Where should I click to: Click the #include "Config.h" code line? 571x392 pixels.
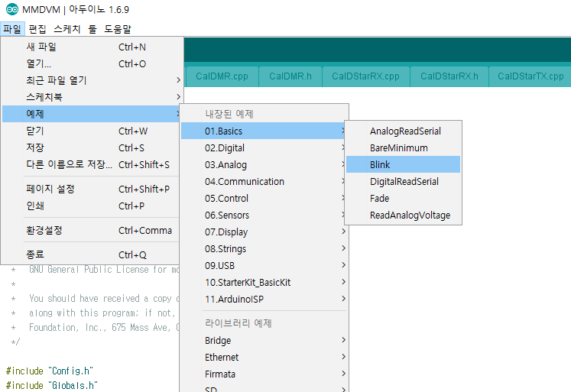click(x=50, y=371)
